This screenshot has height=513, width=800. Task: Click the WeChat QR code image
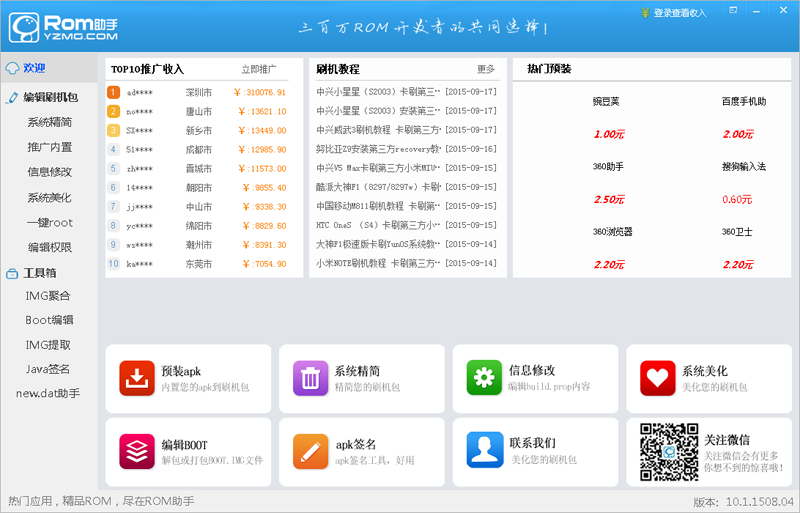coord(668,451)
